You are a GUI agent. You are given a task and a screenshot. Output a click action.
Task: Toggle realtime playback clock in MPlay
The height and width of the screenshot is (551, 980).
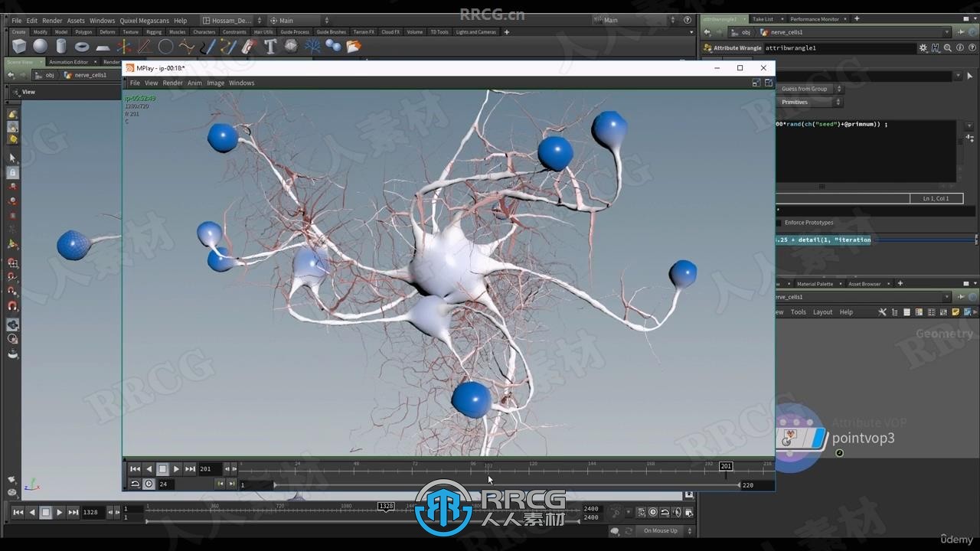(149, 484)
